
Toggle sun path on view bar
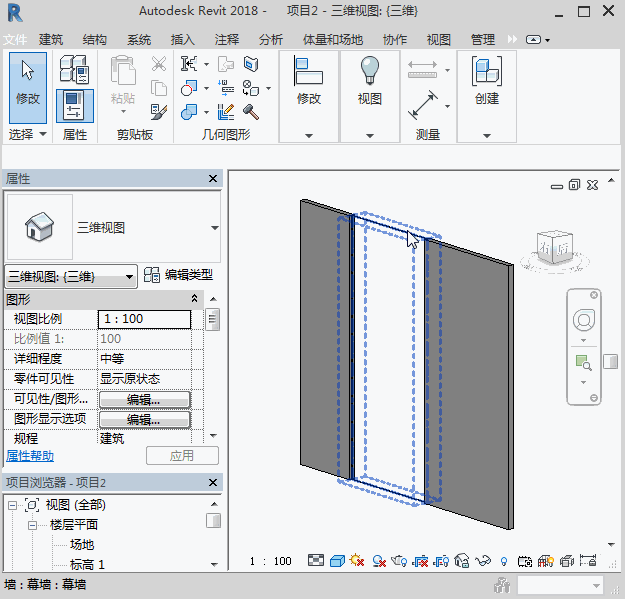tap(357, 561)
